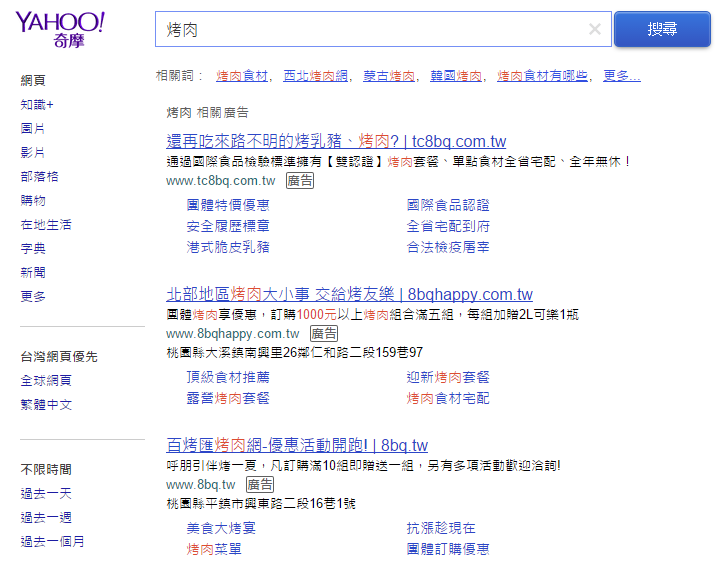718x571 pixels.
Task: Click the www.8bq.tw URL text
Action: (201, 484)
